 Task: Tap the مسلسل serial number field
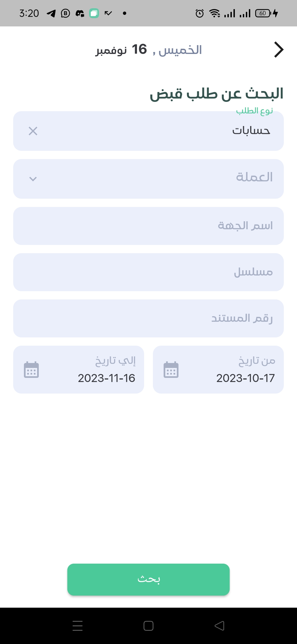[148, 272]
